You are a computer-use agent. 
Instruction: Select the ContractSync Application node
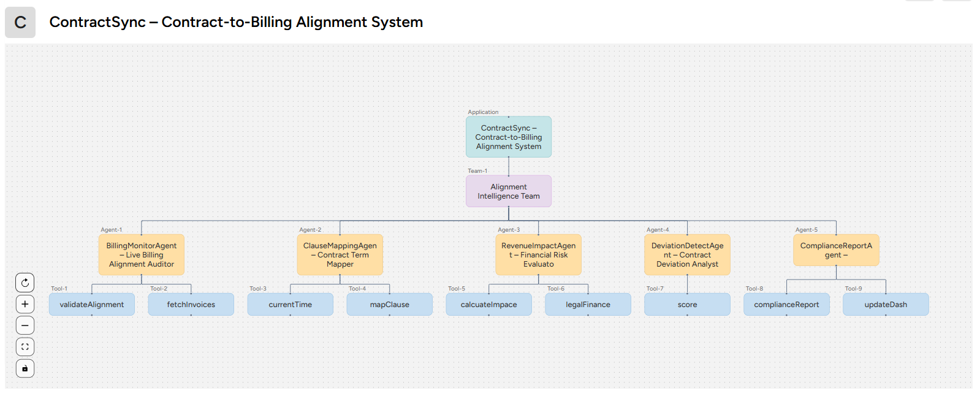point(508,137)
